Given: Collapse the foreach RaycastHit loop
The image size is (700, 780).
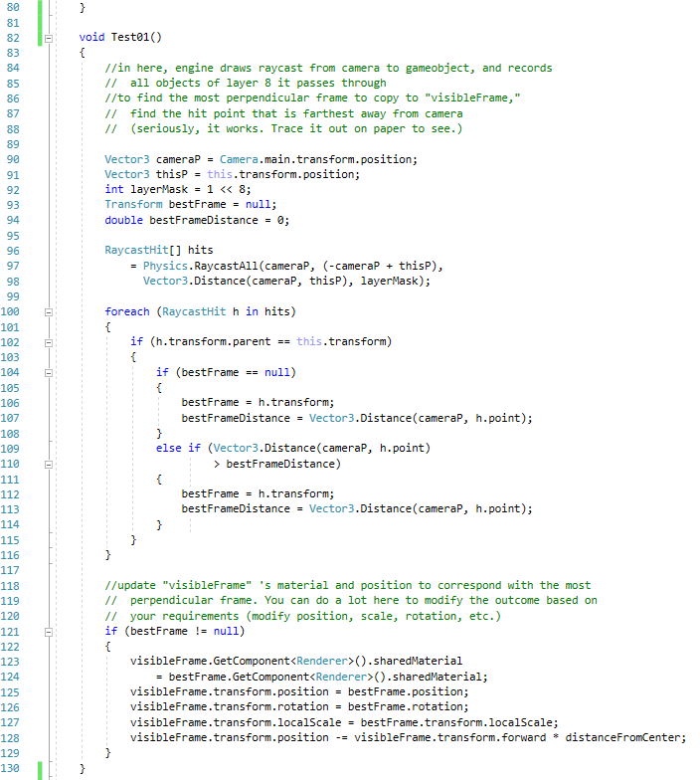Looking at the screenshot, I should coord(48,311).
